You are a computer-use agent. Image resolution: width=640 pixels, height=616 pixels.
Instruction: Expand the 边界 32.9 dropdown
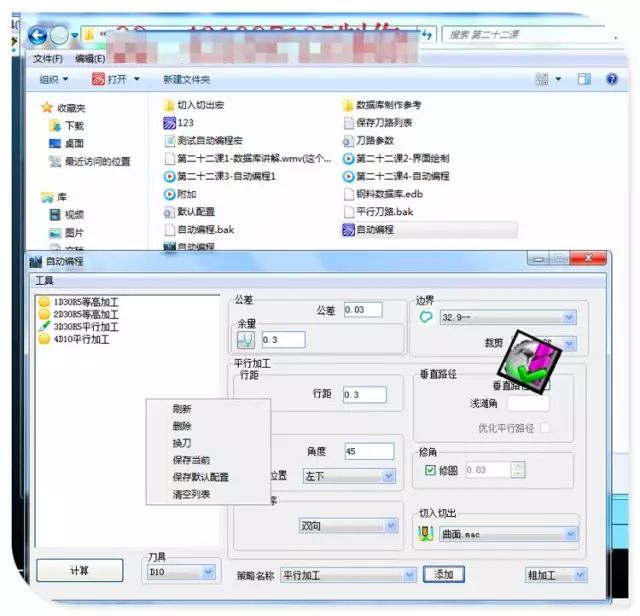569,317
